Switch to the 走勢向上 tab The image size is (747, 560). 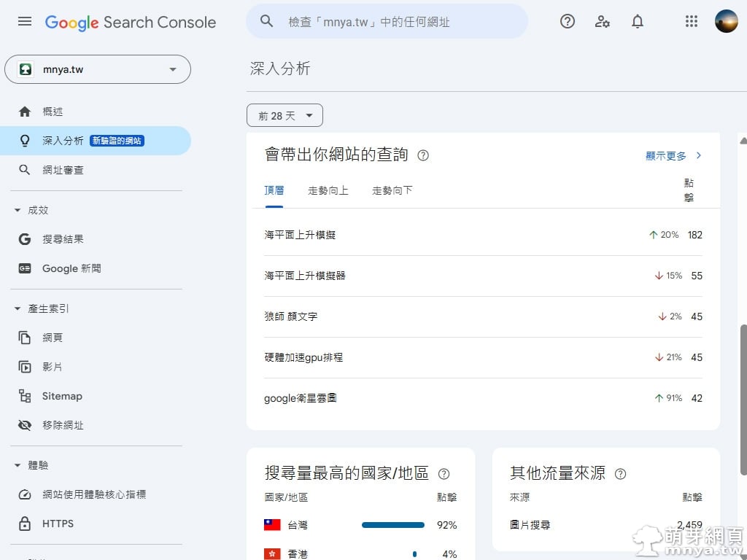pyautogui.click(x=328, y=190)
